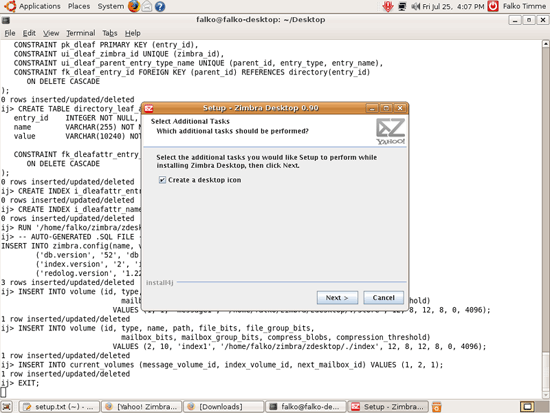Minimize the terminal window
550x413 pixels.
pyautogui.click(x=515, y=20)
